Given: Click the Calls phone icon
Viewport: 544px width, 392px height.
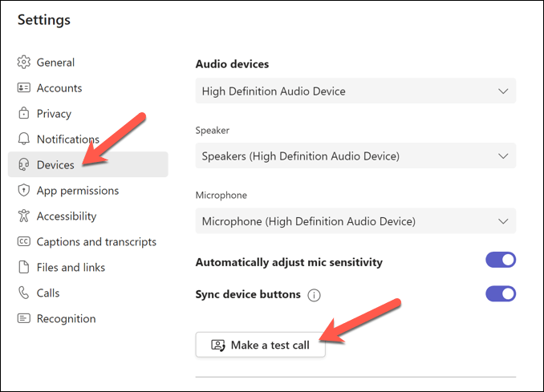Looking at the screenshot, I should point(23,293).
